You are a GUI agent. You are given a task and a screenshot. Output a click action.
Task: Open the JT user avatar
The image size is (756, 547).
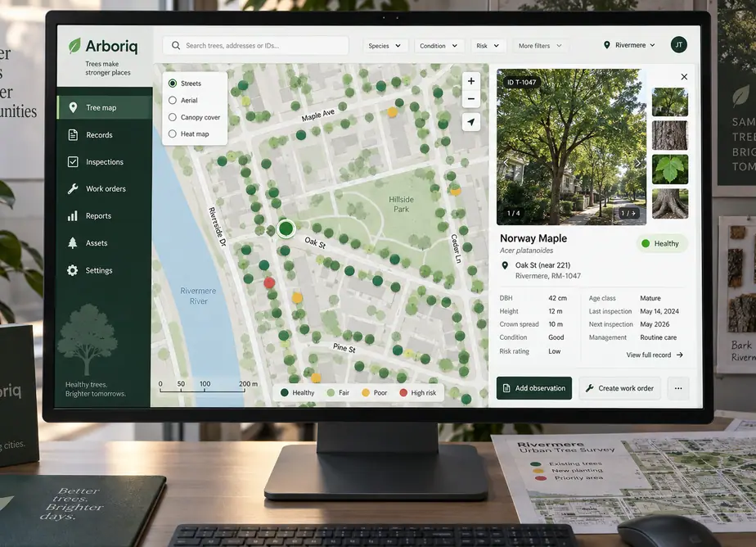point(678,45)
